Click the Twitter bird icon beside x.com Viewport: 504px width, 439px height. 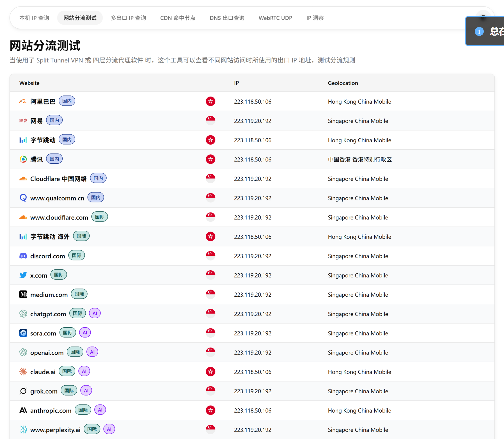[x=23, y=275]
